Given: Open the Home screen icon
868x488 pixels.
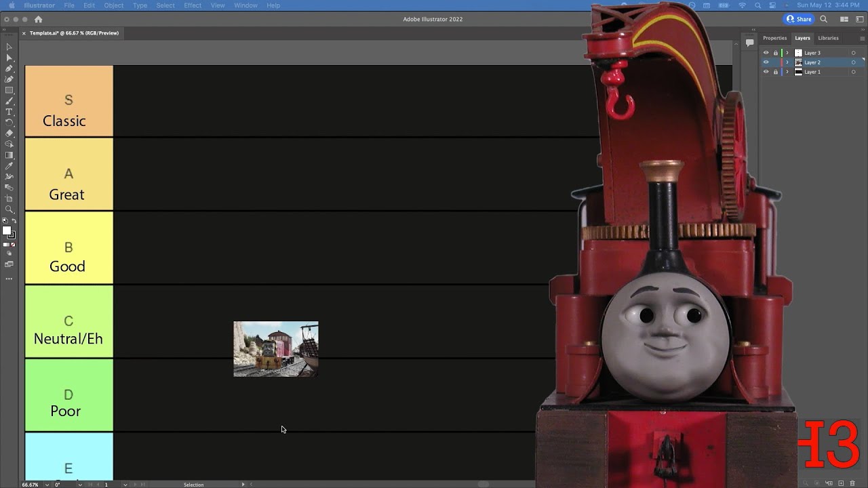Looking at the screenshot, I should 38,20.
